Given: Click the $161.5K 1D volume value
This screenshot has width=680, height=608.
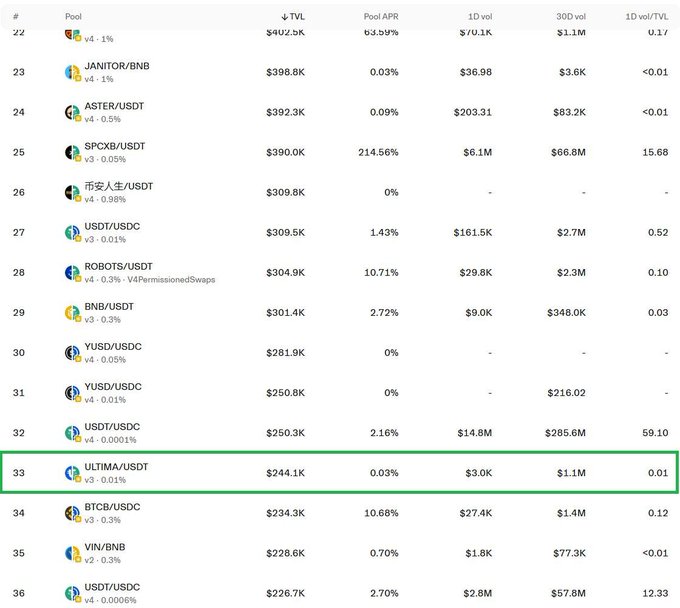Looking at the screenshot, I should click(473, 232).
